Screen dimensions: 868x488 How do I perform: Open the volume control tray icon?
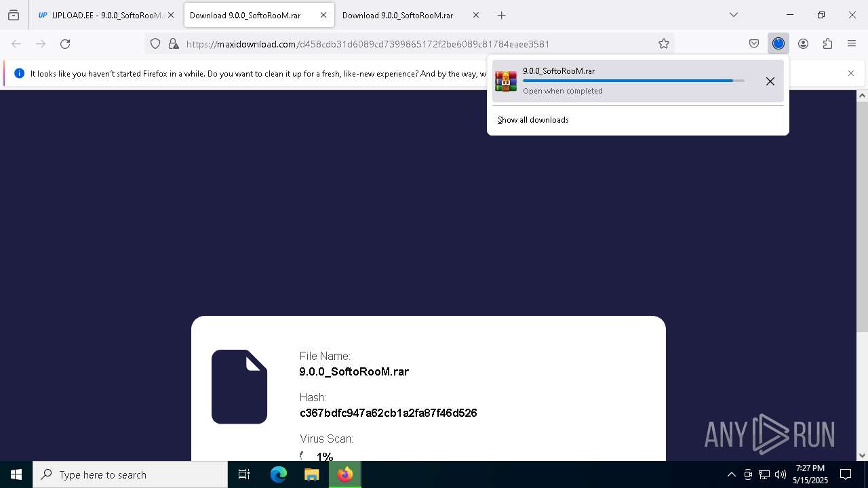pyautogui.click(x=781, y=474)
